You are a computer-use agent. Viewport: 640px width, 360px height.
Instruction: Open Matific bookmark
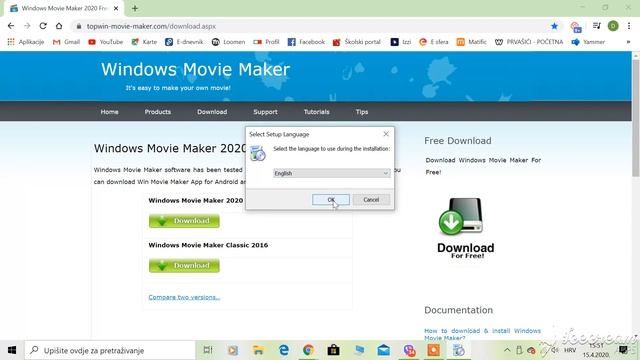[471, 42]
